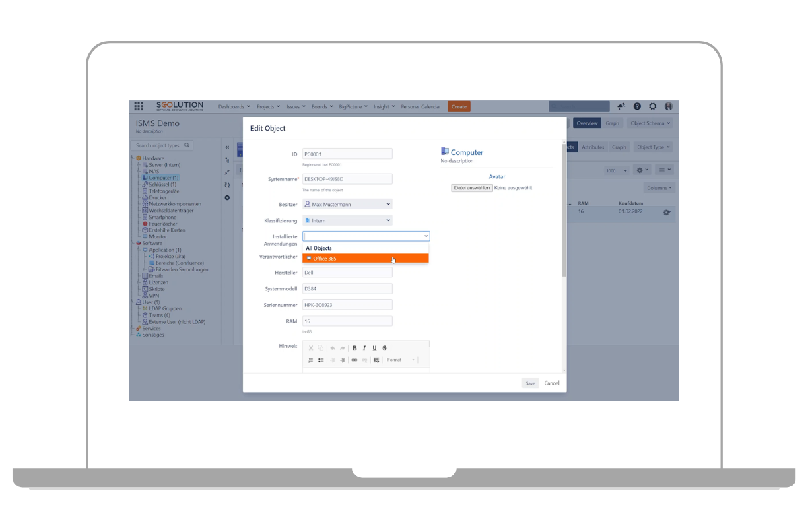
Task: Click the insert link icon in Hinweis toolbar
Action: point(354,360)
